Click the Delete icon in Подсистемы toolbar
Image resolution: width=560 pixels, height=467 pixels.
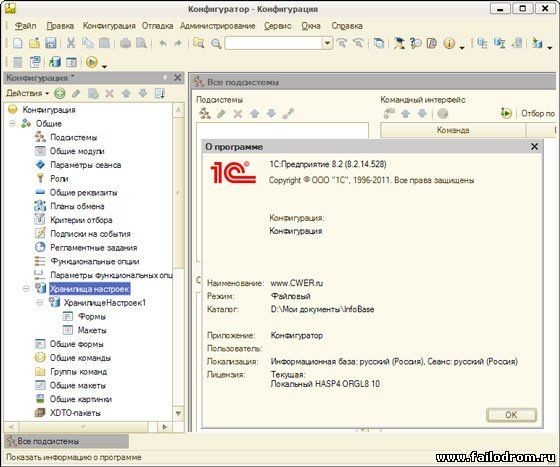click(238, 114)
